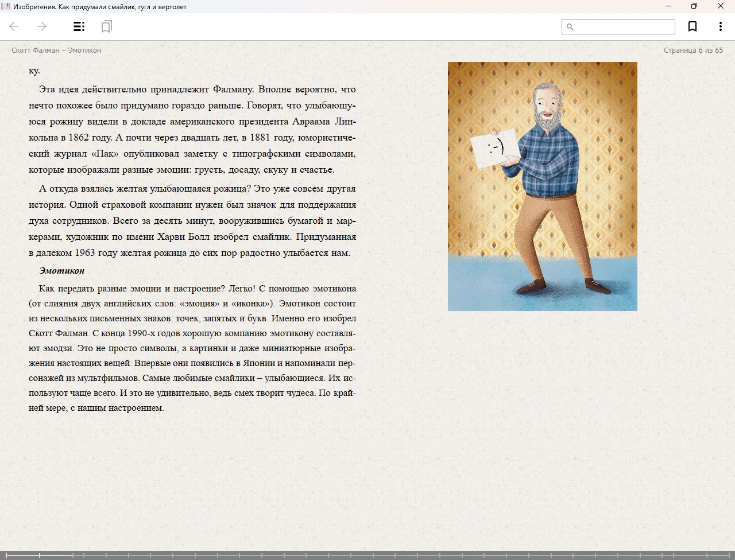The width and height of the screenshot is (735, 560).
Task: Click the 'Страница 6 из 65' page indicator
Action: [693, 50]
